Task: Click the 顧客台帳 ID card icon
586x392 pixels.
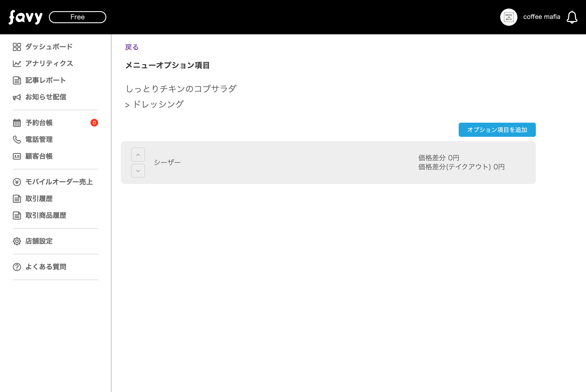Action: (x=17, y=156)
